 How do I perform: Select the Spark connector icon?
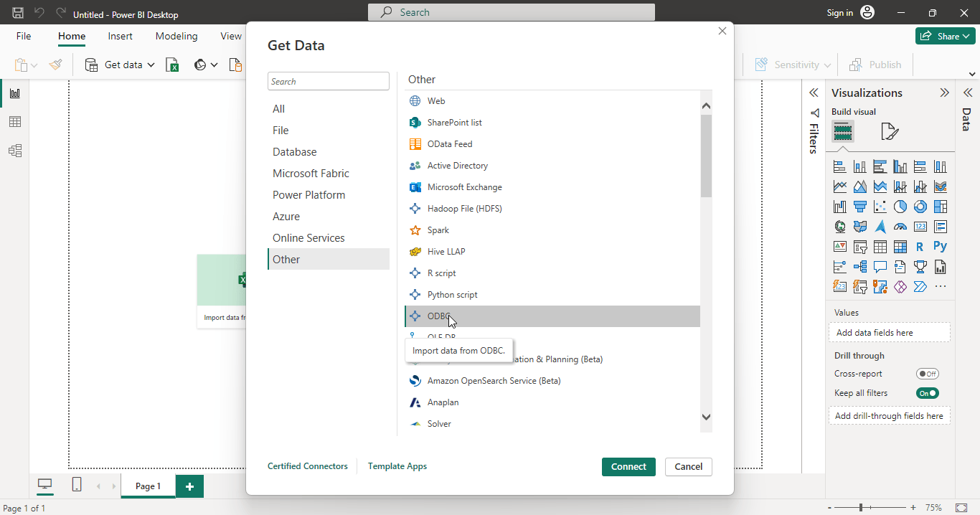click(x=415, y=230)
